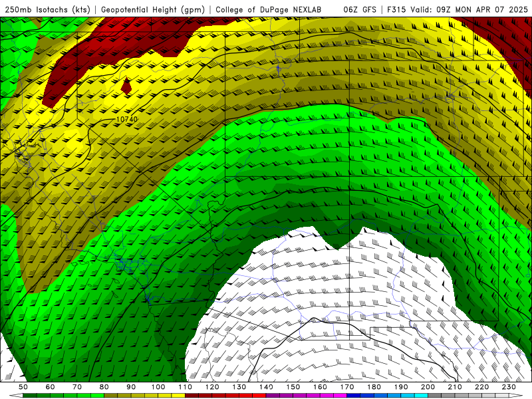The width and height of the screenshot is (532, 399).
Task: Click the 100 value on the legend
Action: pos(158,387)
